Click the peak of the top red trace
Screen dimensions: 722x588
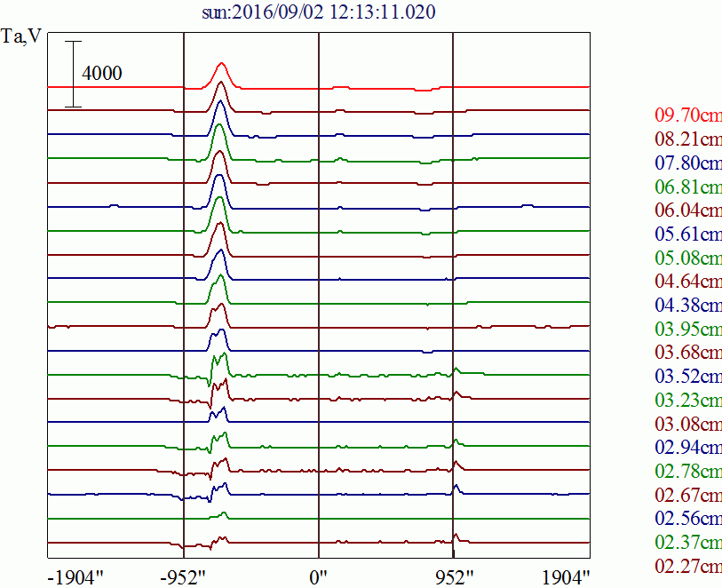click(x=222, y=64)
